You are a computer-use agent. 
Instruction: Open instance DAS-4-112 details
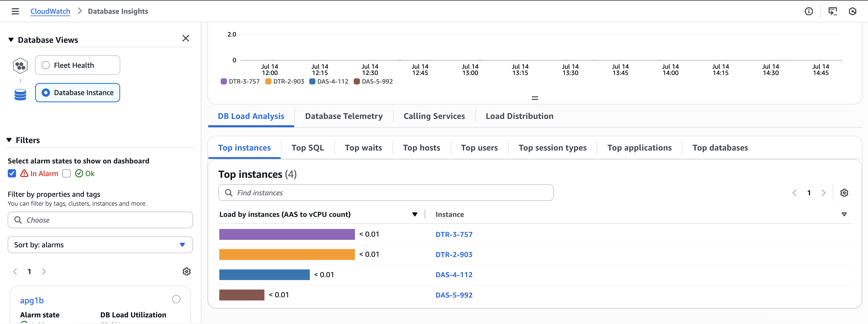pyautogui.click(x=454, y=275)
